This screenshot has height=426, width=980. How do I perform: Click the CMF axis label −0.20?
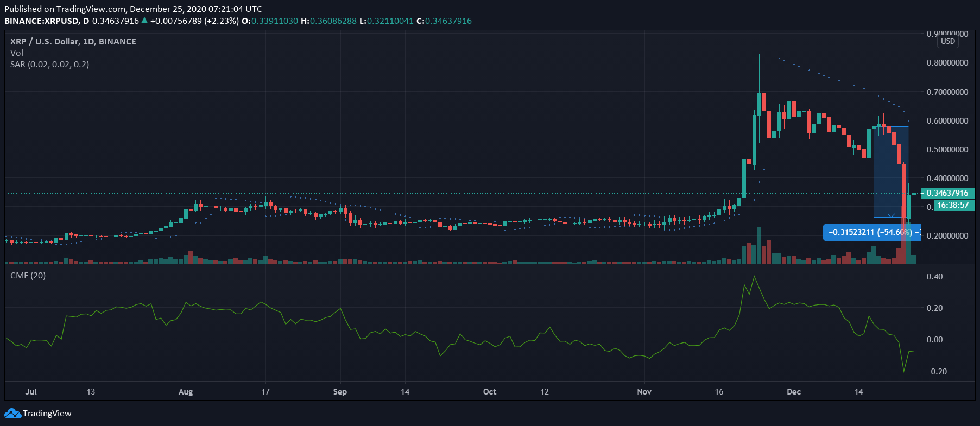tap(936, 372)
